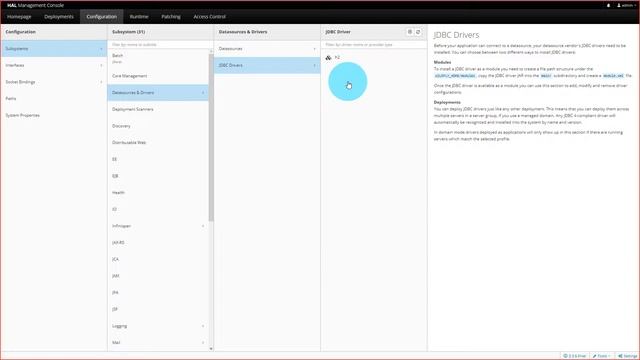Switch to the Deployments tab

tap(59, 17)
